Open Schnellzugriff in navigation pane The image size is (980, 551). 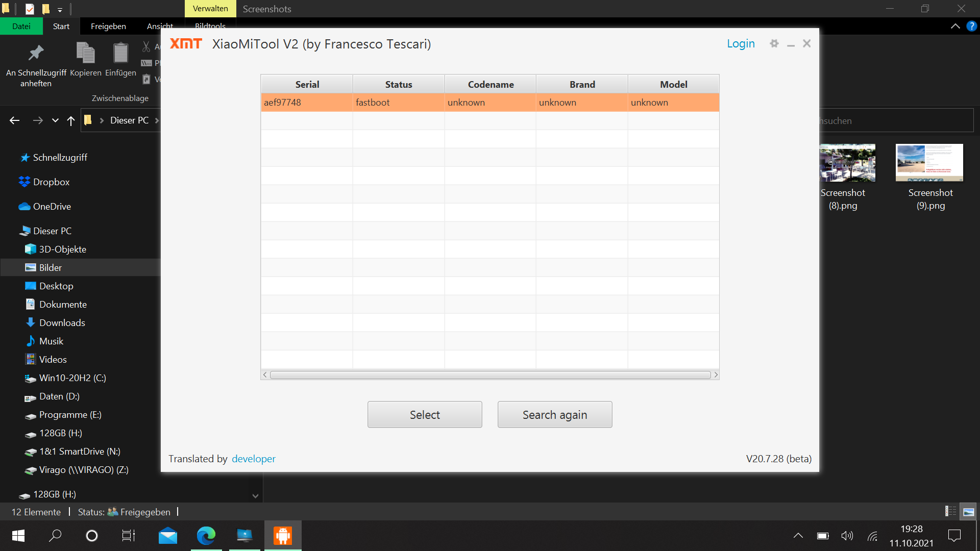(60, 158)
